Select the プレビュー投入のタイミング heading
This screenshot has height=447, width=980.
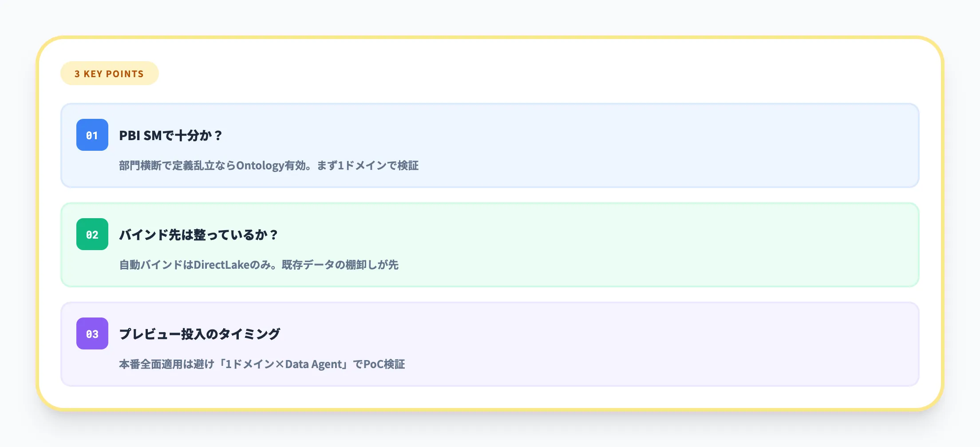(200, 334)
